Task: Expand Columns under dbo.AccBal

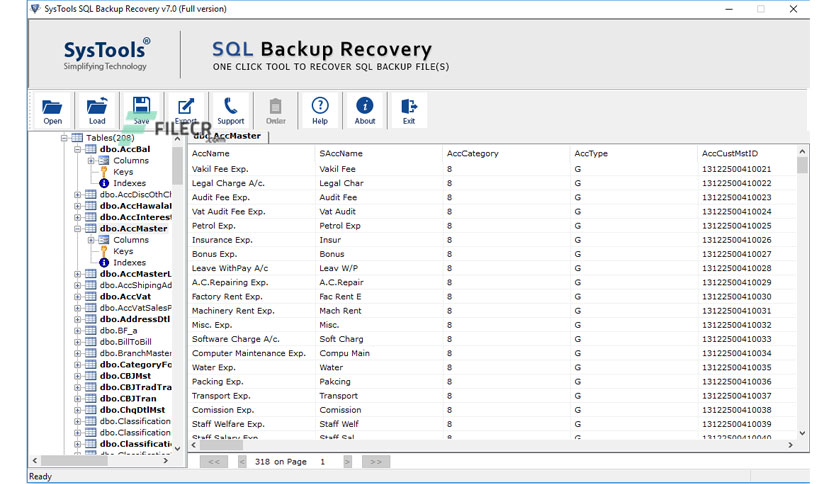Action: [x=91, y=160]
